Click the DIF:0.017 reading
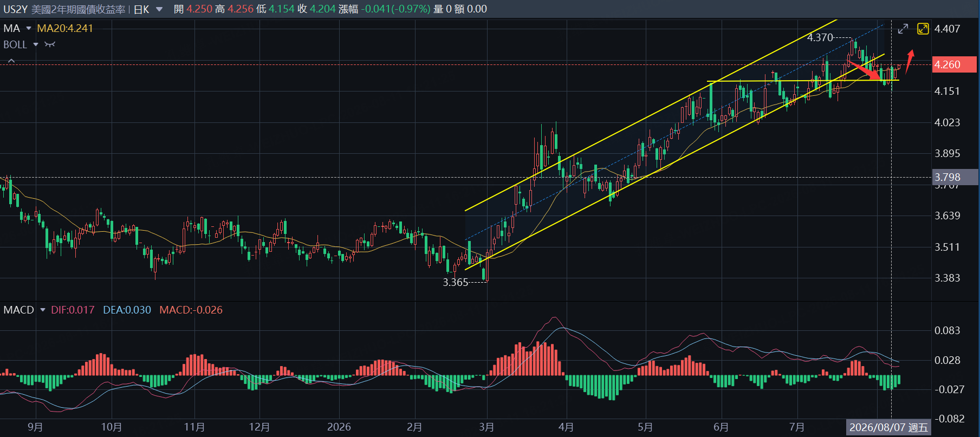This screenshot has height=437, width=980. (73, 310)
